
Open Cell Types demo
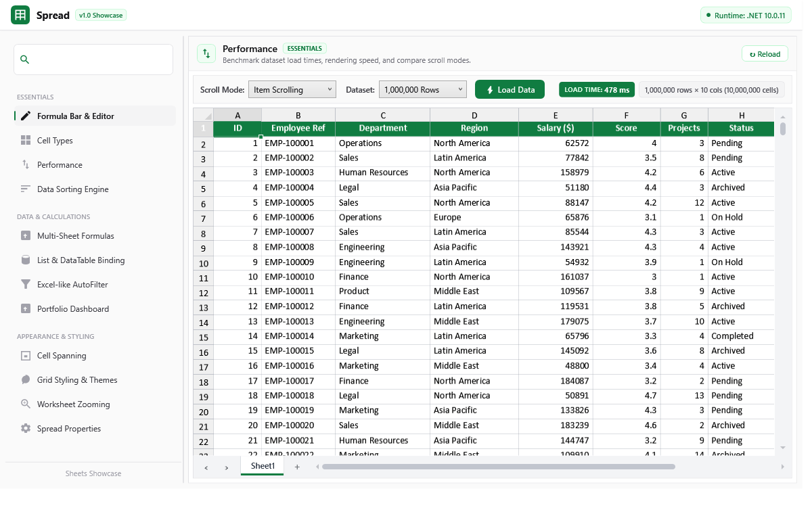point(95,141)
